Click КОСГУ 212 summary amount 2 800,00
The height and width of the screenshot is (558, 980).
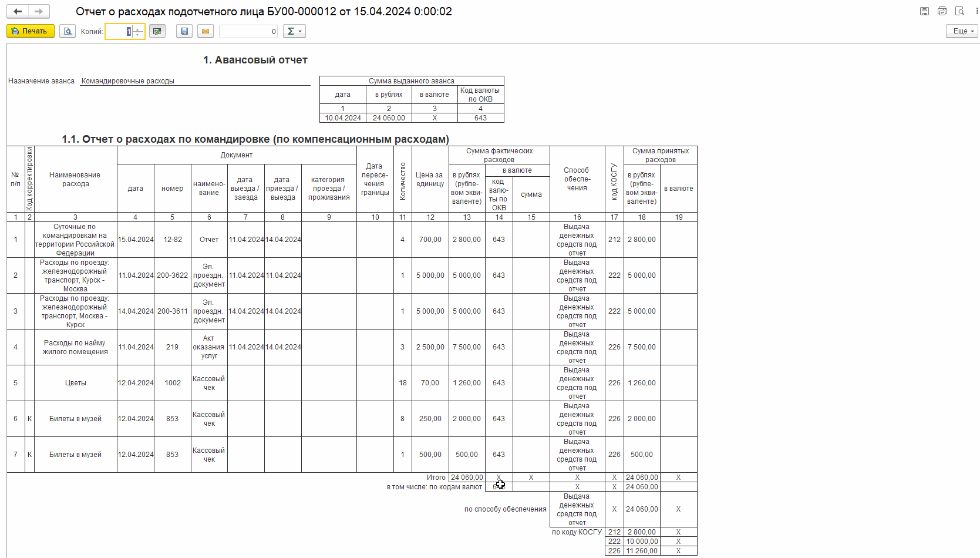[x=642, y=532]
